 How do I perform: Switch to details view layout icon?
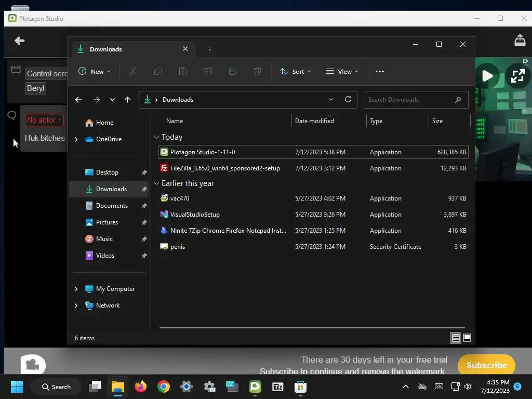pyautogui.click(x=456, y=338)
